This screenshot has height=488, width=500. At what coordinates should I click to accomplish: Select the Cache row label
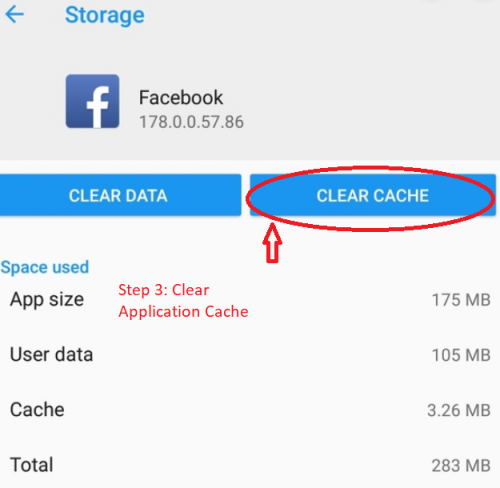point(37,410)
